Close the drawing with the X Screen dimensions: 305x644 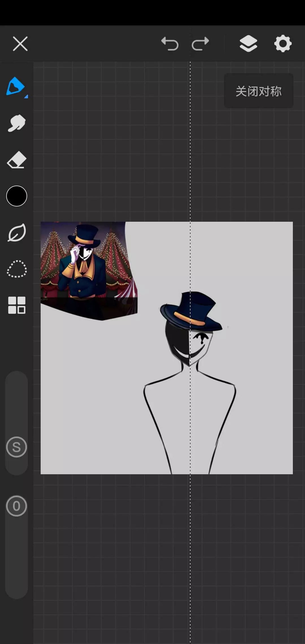click(20, 44)
